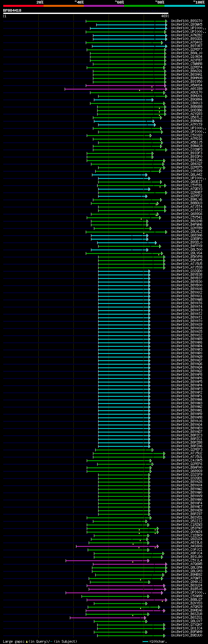Screen dimensions: 208x644
Task: Select hit label UniRef100_B9HEA6
Action: [x=187, y=611]
